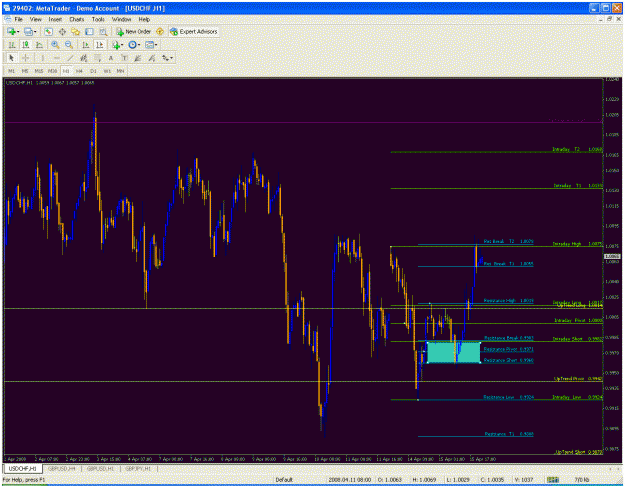
Task: Click the New Order button
Action: pos(134,31)
